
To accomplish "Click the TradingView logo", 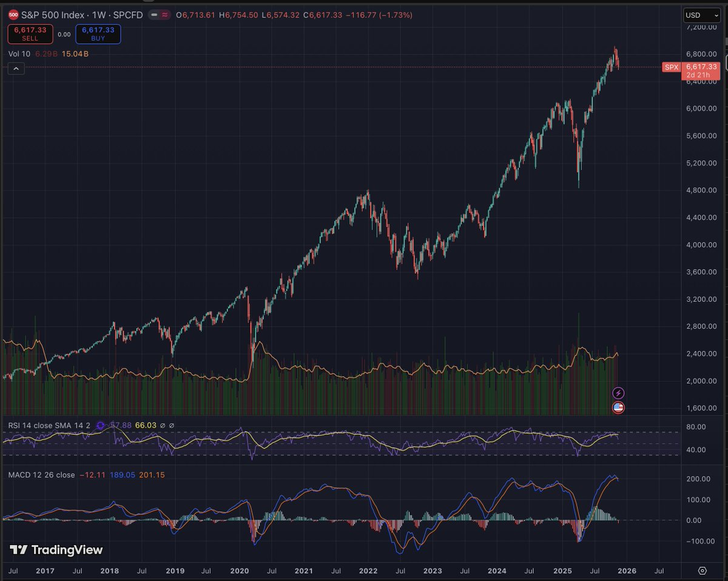I will point(56,550).
